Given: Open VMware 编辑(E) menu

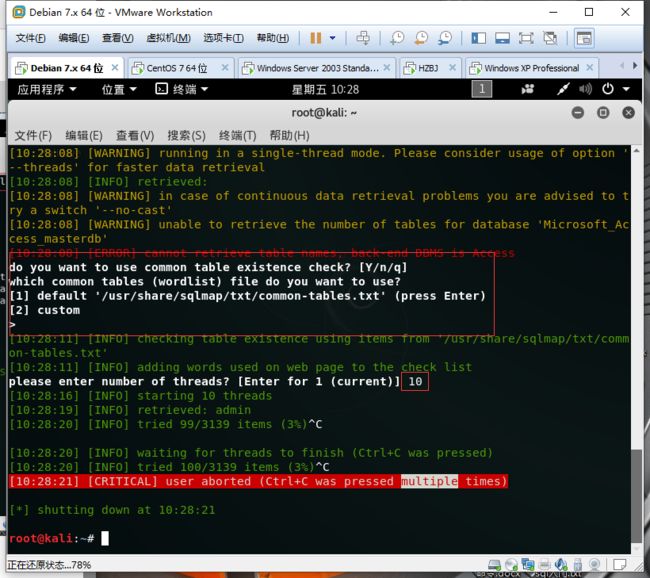Looking at the screenshot, I should pos(74,38).
